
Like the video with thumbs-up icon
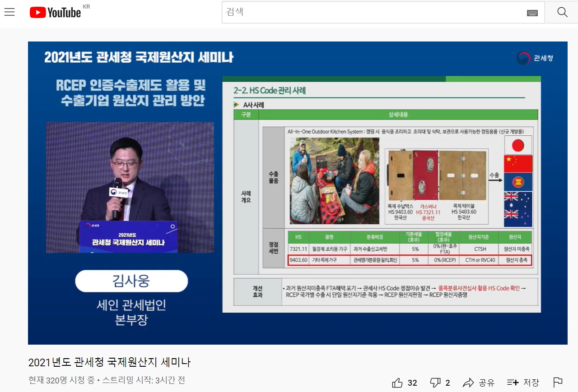397,383
